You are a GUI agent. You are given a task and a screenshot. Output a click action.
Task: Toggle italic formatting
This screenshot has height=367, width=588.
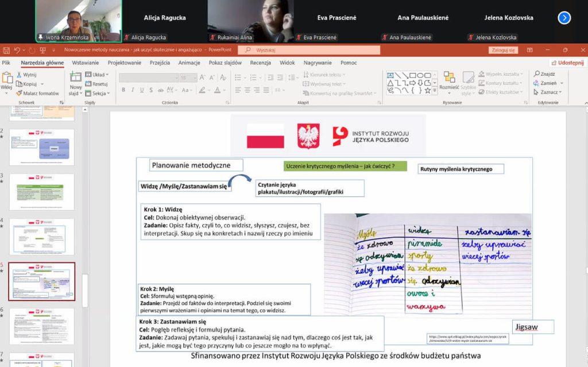point(132,90)
